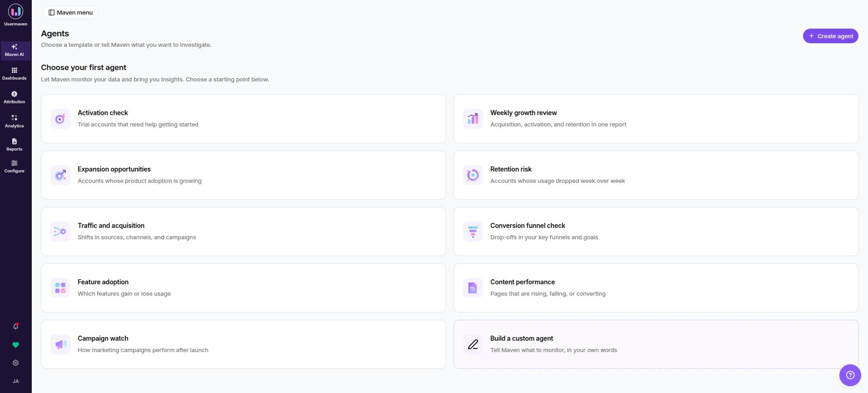Choose the Traffic and acquisition title
868x393 pixels.
tap(111, 226)
